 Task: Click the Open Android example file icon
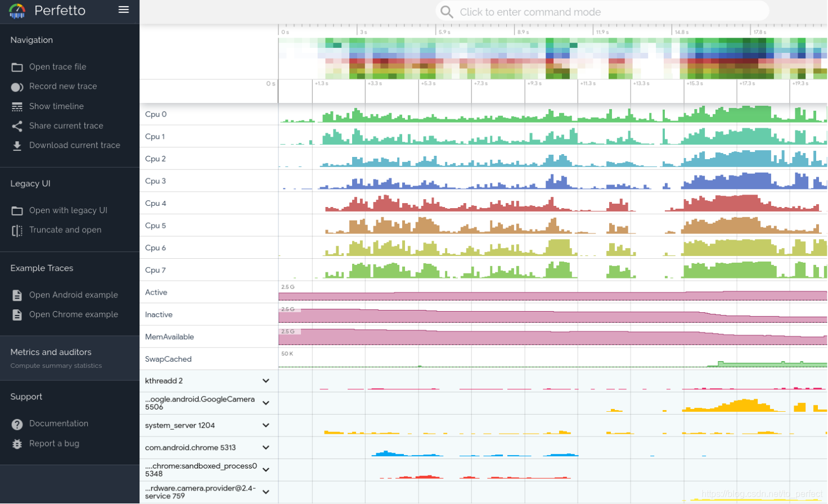pos(17,295)
